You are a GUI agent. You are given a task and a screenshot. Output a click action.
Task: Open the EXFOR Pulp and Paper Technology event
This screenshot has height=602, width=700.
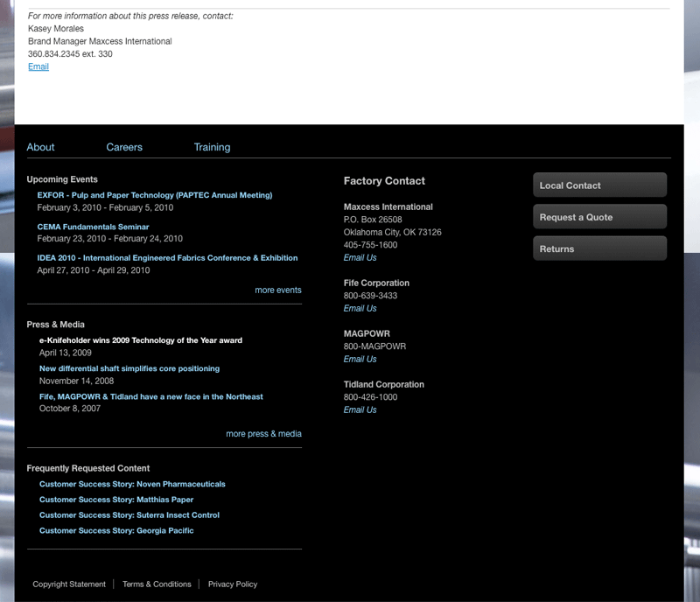tap(154, 195)
